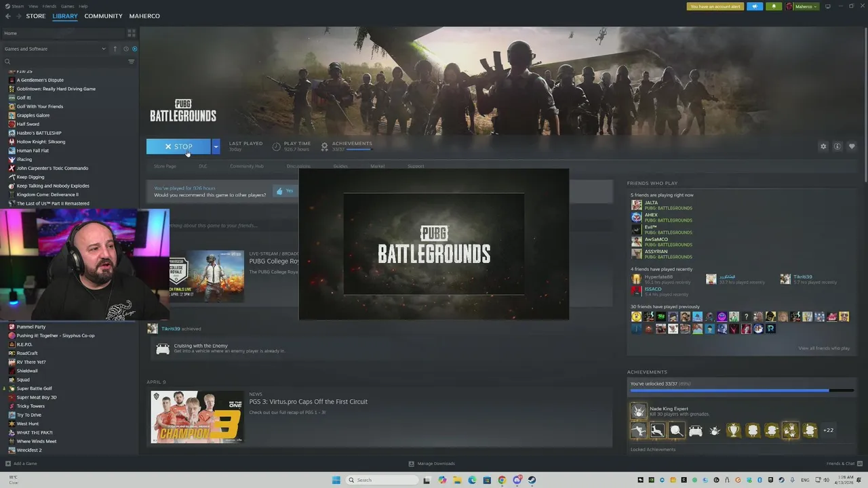Open the Store Page link
The height and width of the screenshot is (488, 868).
165,166
